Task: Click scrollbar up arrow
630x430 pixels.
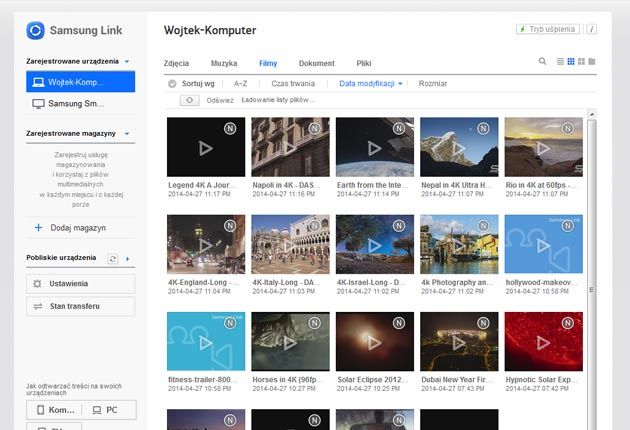Action: (x=592, y=115)
